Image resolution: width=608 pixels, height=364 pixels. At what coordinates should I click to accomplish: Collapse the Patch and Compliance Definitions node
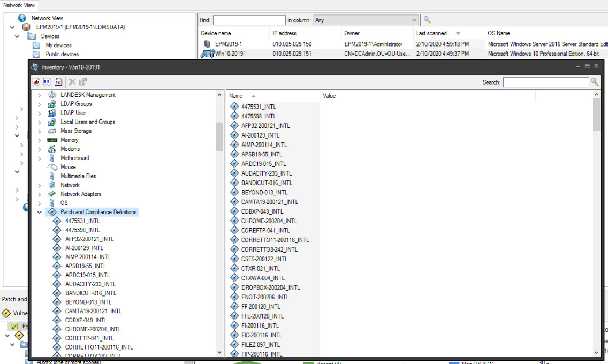40,212
